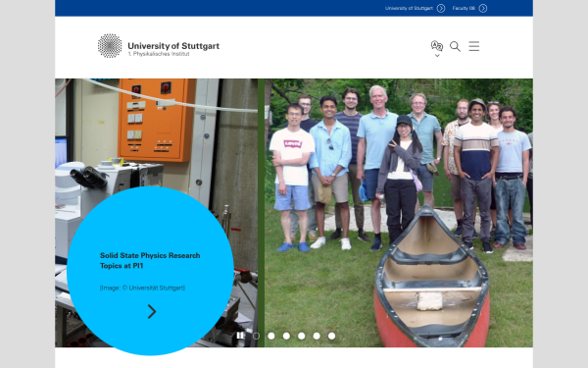Select the fifth slideshow dot
Screen dimensions: 588x368
(x=317, y=336)
